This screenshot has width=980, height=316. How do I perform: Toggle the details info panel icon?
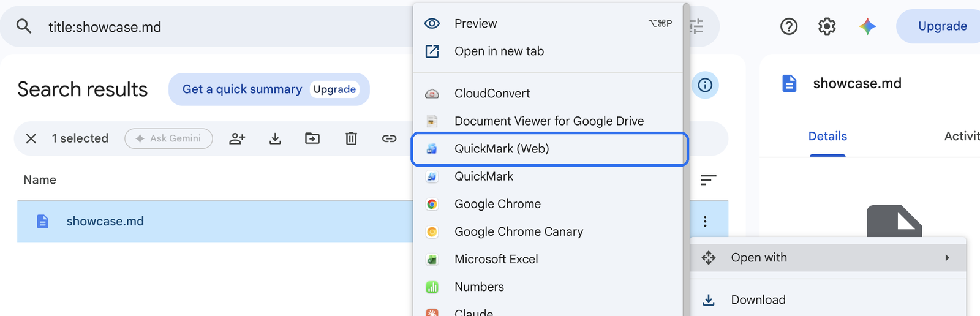coord(705,85)
